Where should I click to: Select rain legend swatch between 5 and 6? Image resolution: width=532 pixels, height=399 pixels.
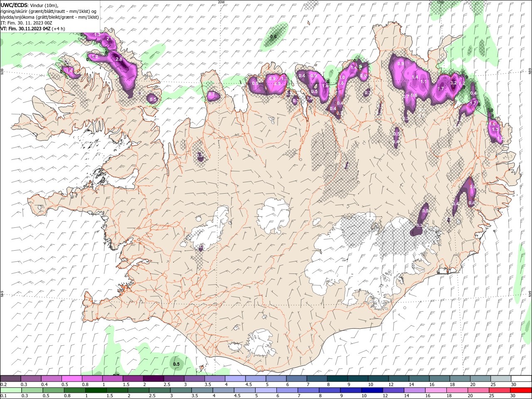[x=266, y=390]
